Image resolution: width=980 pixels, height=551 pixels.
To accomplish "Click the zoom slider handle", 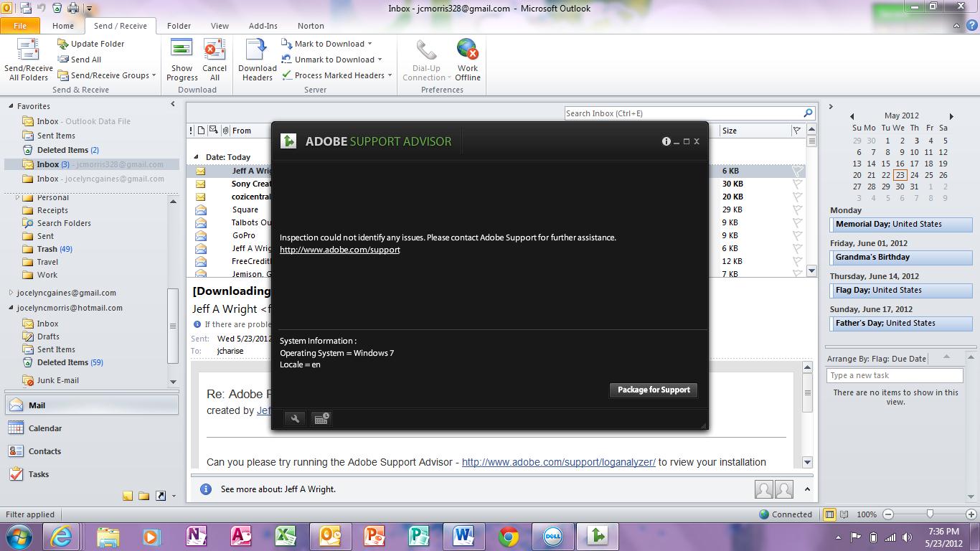I will [930, 514].
